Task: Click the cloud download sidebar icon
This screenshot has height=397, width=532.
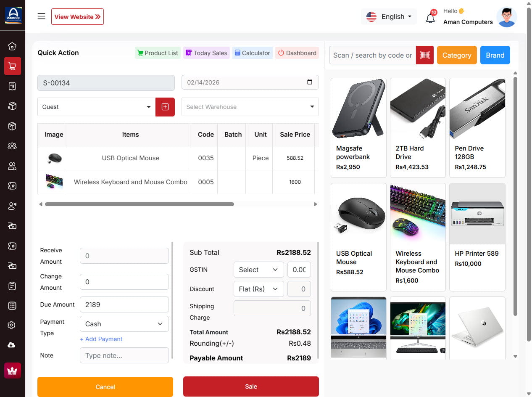Action: tap(12, 345)
